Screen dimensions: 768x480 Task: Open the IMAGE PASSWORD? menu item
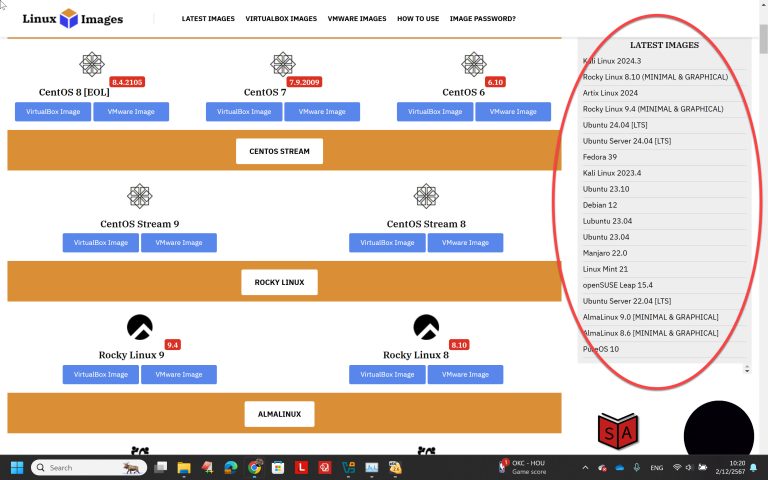482,19
